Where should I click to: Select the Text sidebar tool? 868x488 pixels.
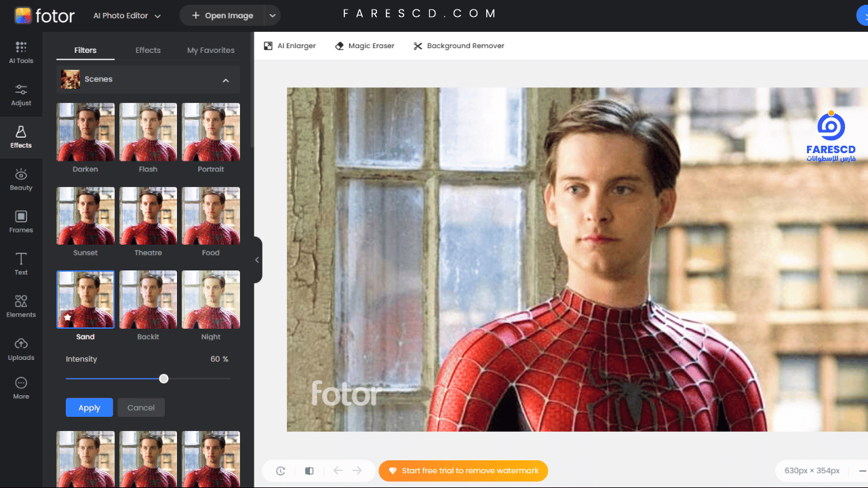point(21,264)
